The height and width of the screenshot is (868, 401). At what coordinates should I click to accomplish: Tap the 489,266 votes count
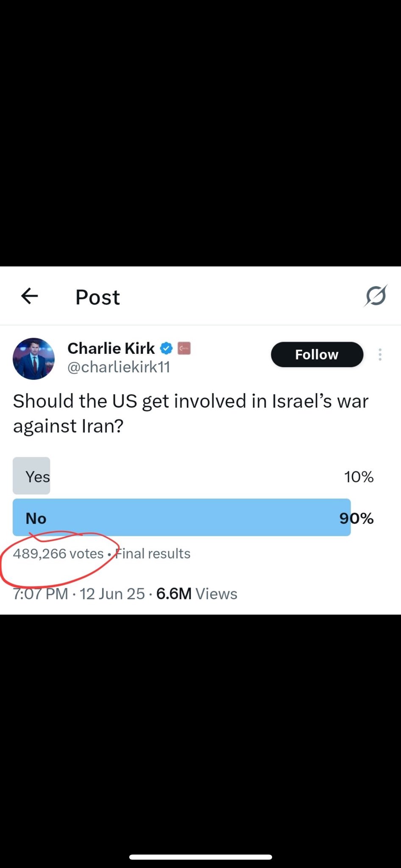58,554
